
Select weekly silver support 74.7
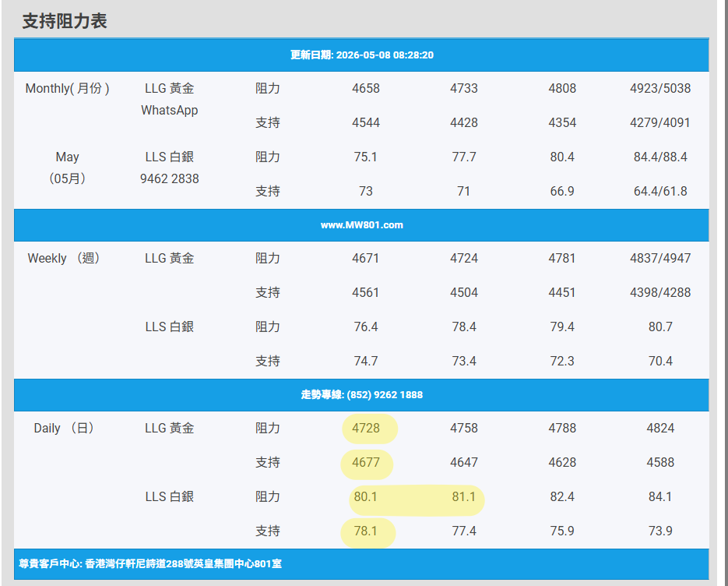366,362
